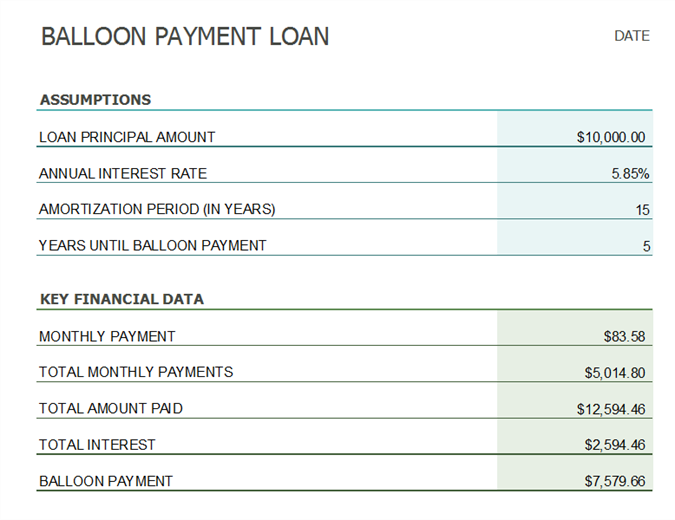Click the KEY FINANCIAL DATA header

point(121,299)
